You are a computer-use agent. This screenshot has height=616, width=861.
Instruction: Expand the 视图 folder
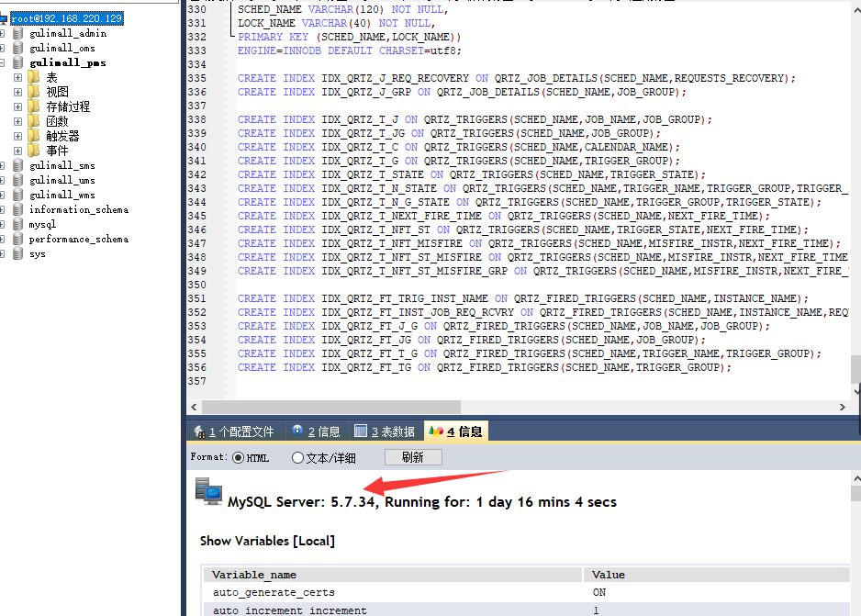pos(17,92)
